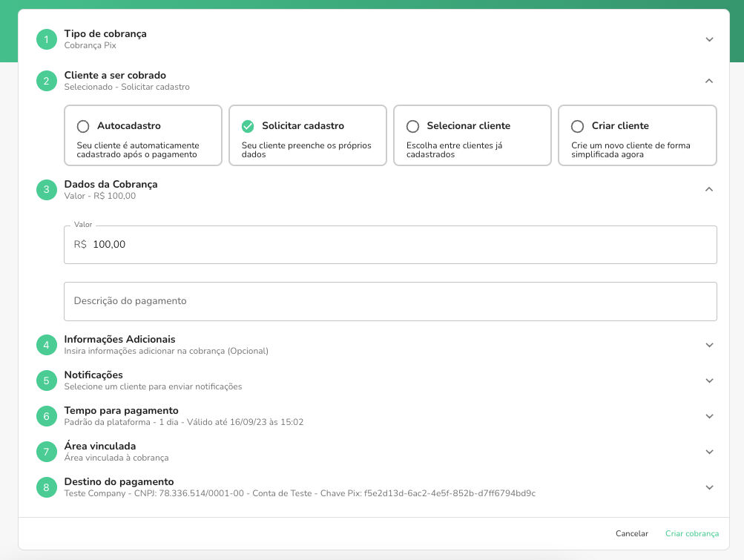Click the step 5 Notificações badge

[47, 381]
